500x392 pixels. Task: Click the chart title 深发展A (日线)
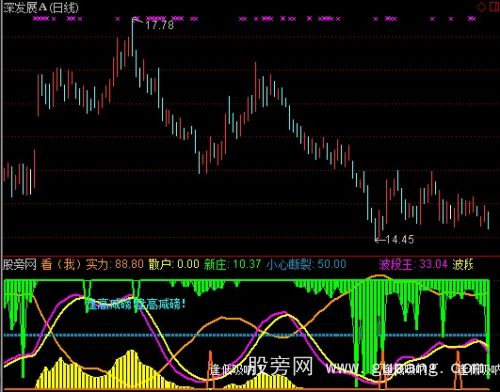41,8
